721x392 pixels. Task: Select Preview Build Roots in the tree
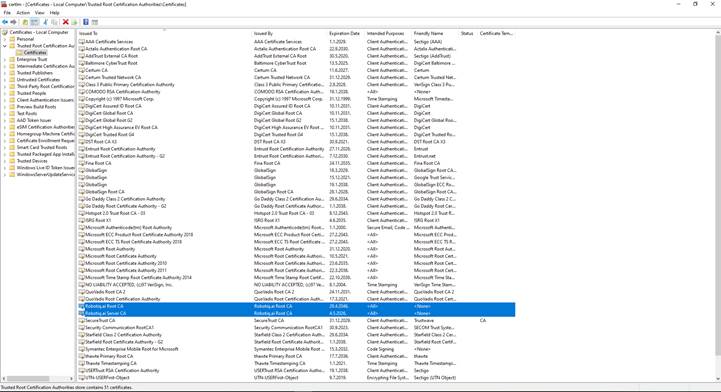coord(36,107)
